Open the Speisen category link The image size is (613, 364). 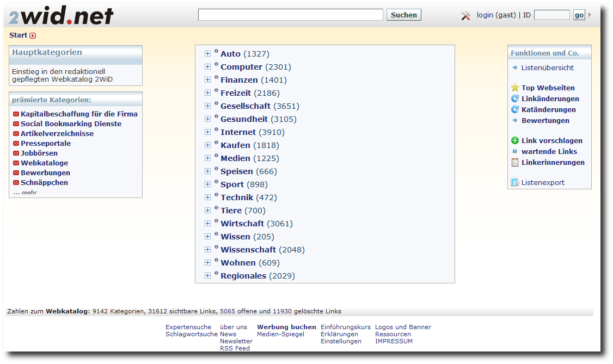tap(236, 171)
